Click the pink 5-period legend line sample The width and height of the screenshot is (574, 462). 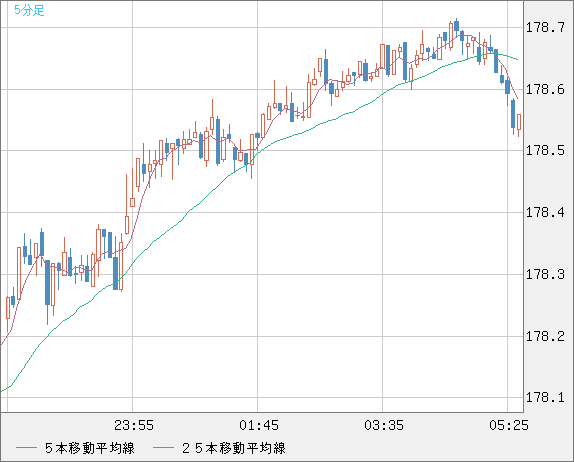point(26,448)
